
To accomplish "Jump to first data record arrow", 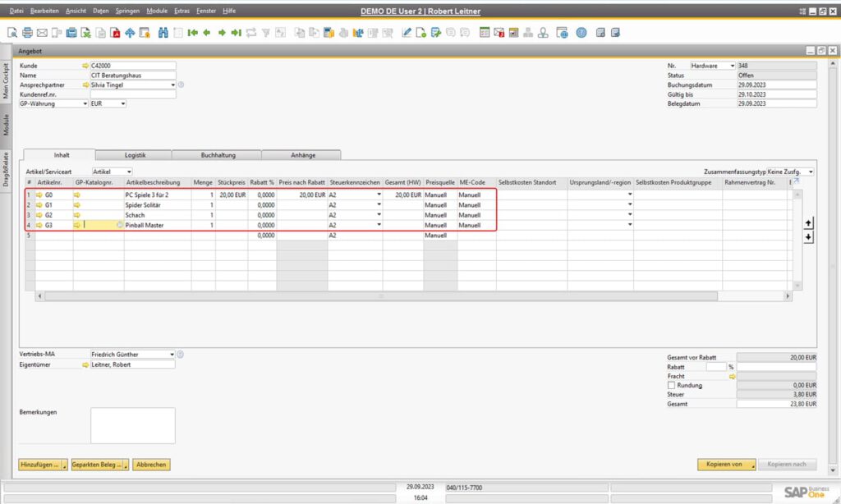I will (192, 33).
